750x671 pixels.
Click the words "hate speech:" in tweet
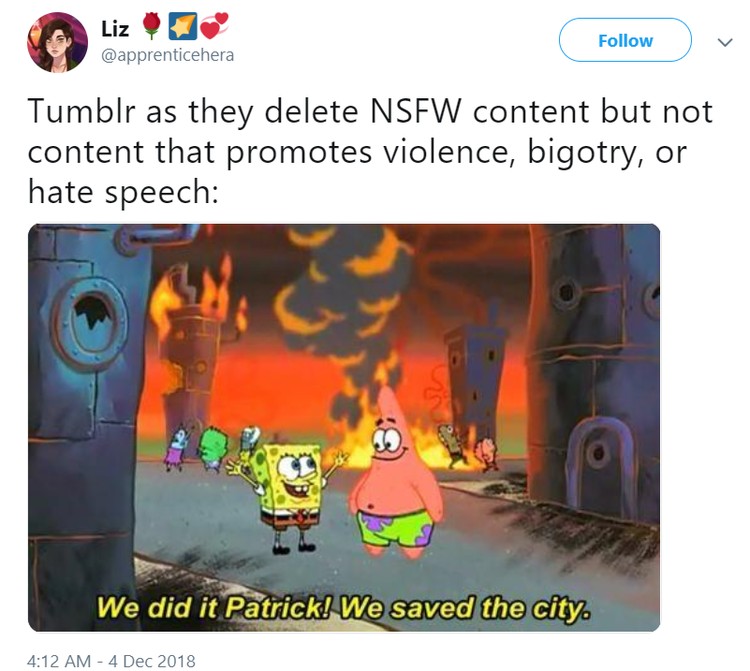[x=123, y=192]
